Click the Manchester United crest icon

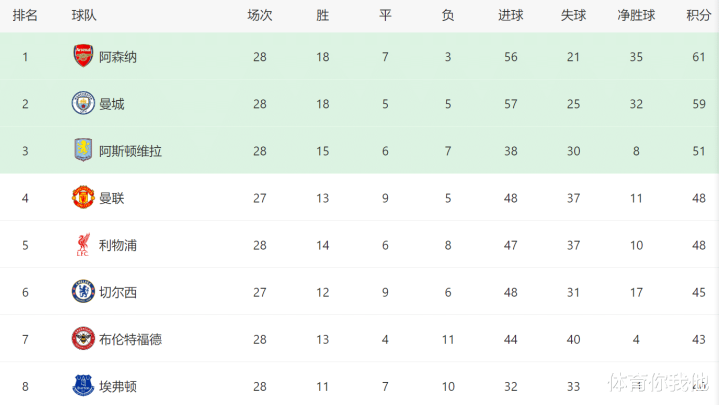click(82, 197)
